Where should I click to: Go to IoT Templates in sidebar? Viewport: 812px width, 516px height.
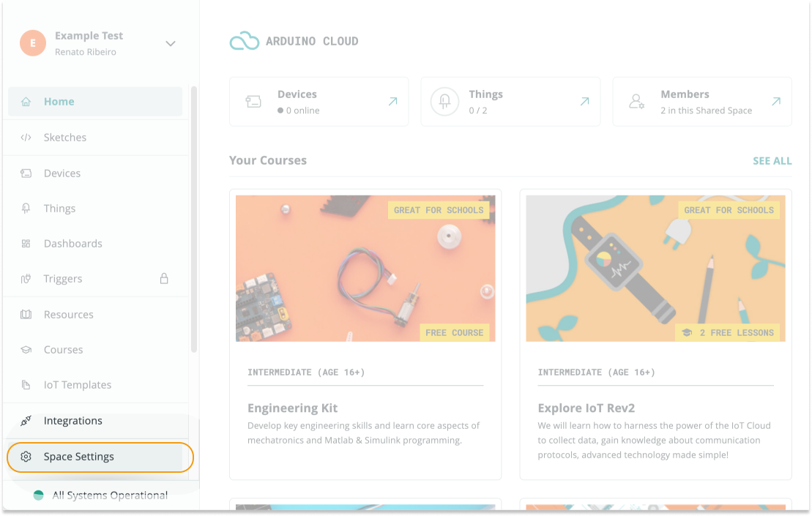click(x=77, y=385)
